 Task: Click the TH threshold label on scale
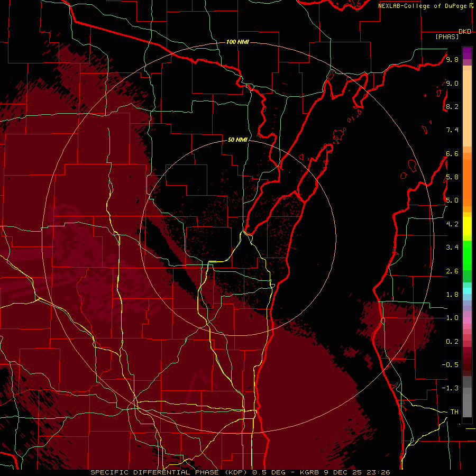[454, 412]
